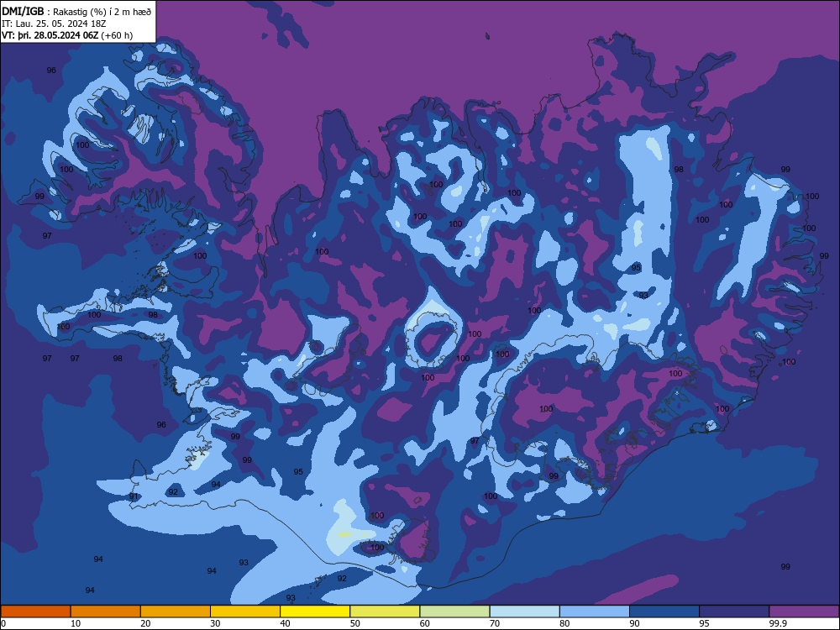Click the dark orange 0–10 legend swatch
This screenshot has height=630, width=840.
click(35, 612)
